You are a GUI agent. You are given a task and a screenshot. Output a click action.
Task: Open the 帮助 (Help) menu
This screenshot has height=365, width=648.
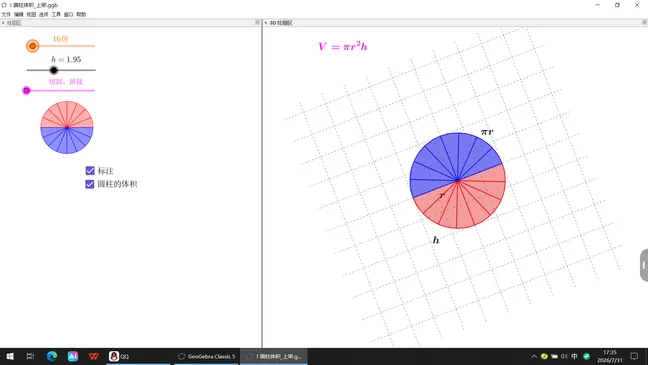[81, 14]
